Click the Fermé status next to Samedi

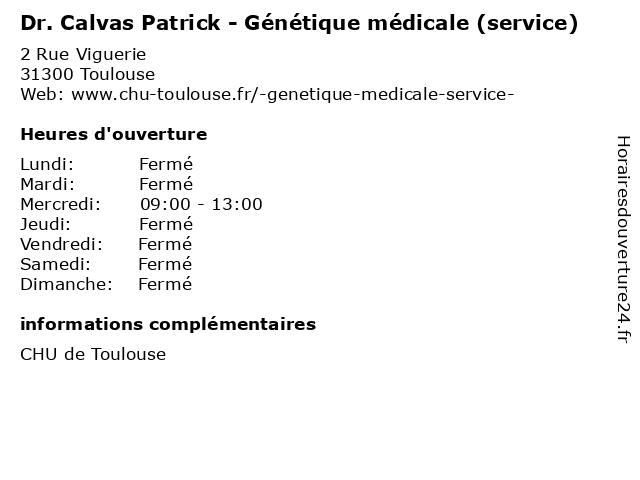pyautogui.click(x=165, y=264)
